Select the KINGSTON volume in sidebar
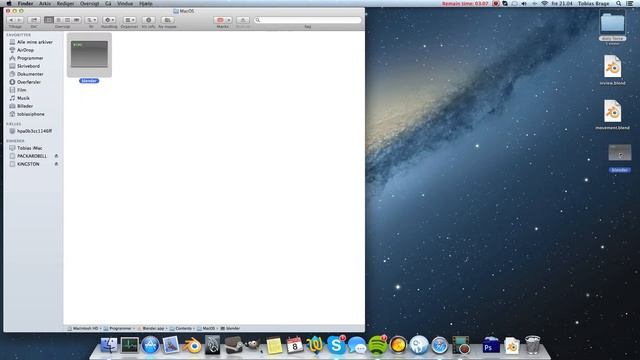Viewport: 640px width, 360px height. point(28,164)
